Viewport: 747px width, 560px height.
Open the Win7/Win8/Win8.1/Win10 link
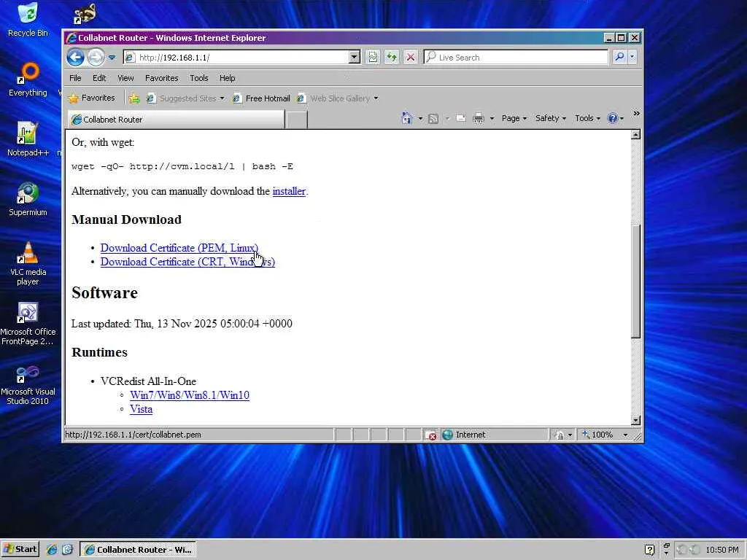click(x=190, y=394)
